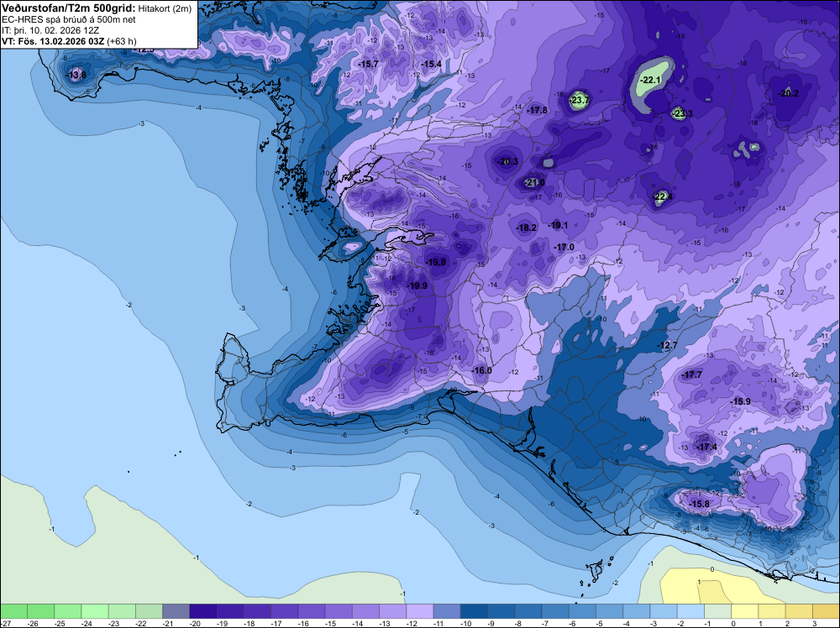Click the -19.1 temperature label
This screenshot has width=840, height=628.
pos(558,225)
